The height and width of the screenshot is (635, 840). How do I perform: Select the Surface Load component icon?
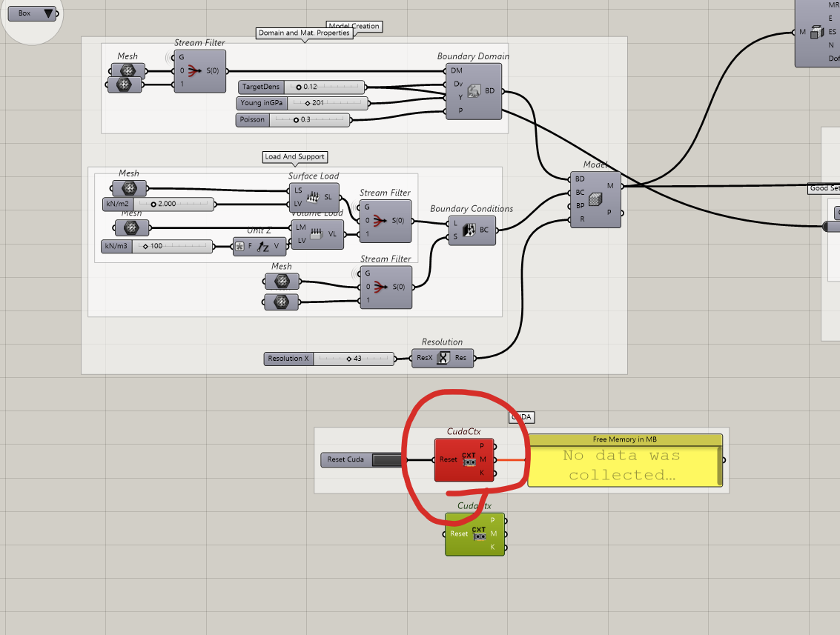(x=313, y=197)
